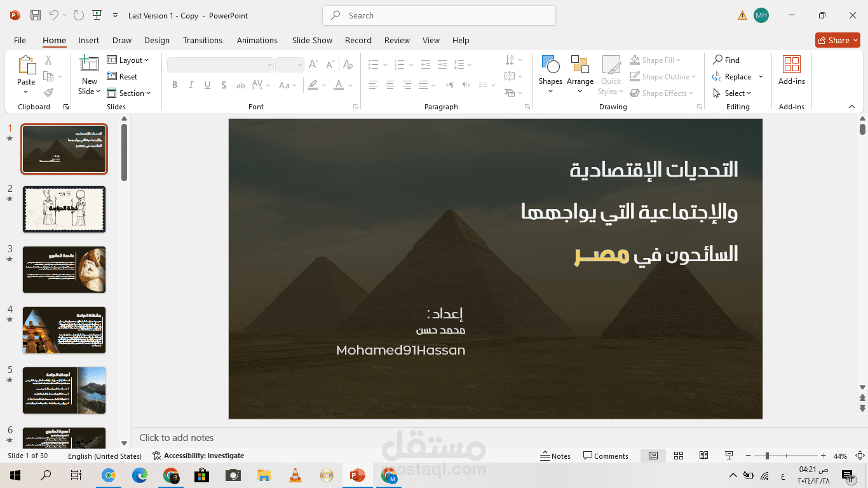Switch to Reading View icon
Viewport: 868px width, 488px height.
point(703,456)
